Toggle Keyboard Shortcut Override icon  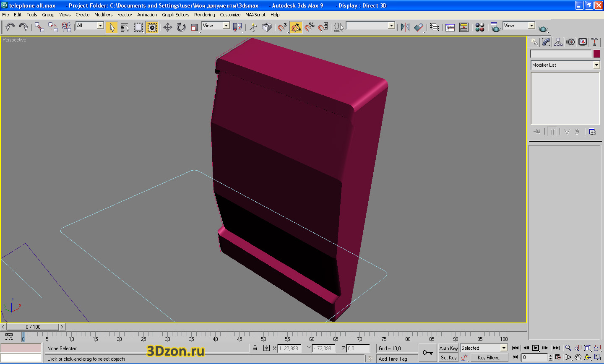coord(267,27)
